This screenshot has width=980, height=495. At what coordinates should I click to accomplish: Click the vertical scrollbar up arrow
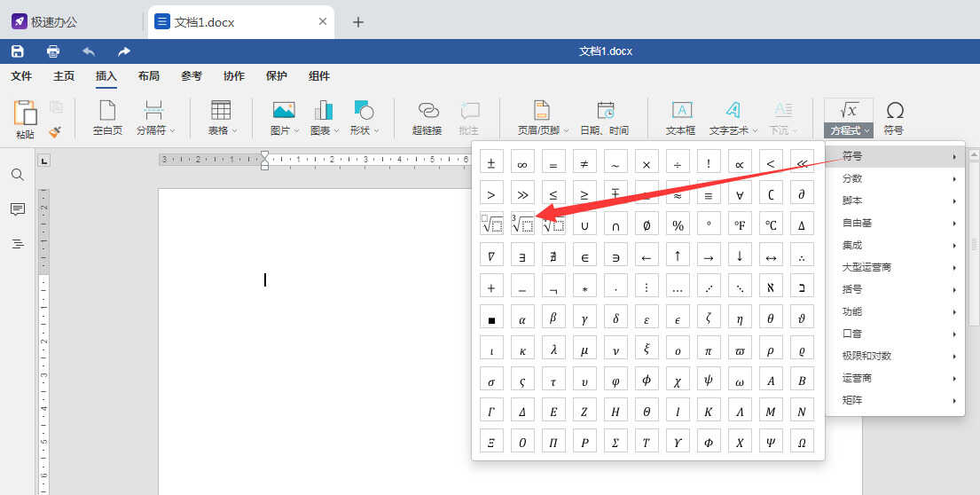click(x=974, y=154)
